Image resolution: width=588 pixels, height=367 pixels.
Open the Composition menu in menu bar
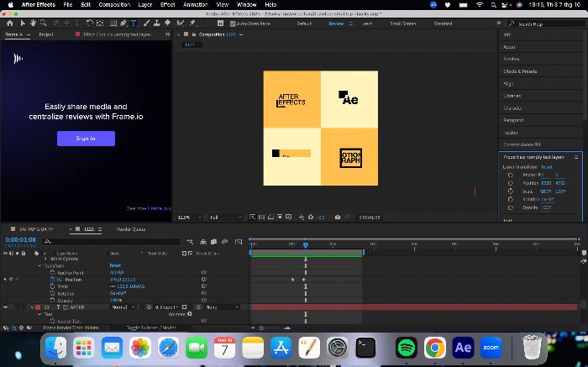click(x=114, y=4)
